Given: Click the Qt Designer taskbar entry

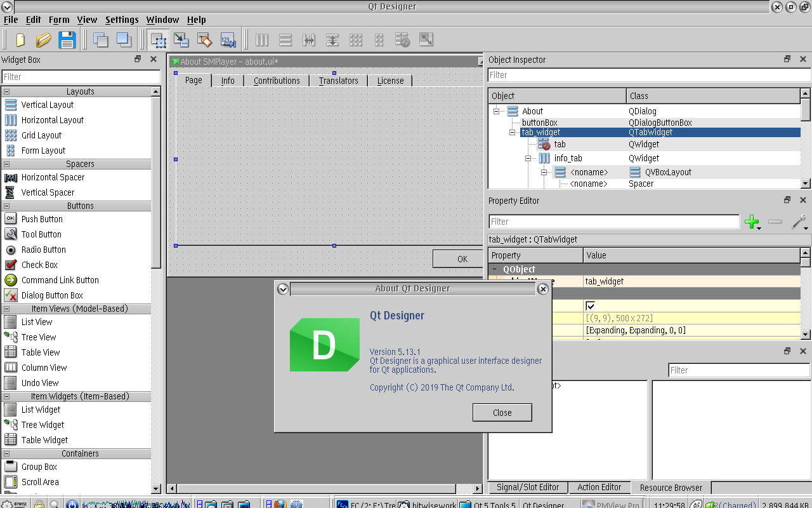Looking at the screenshot, I should click(543, 505).
